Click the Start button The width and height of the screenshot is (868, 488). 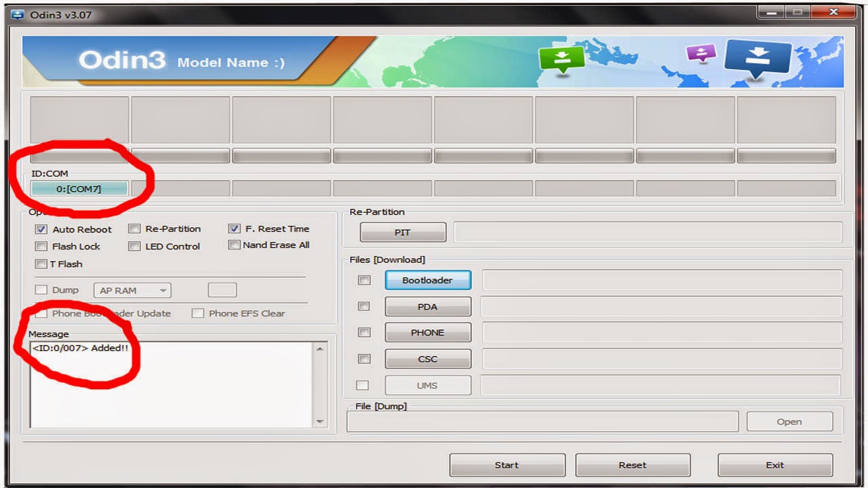[507, 465]
